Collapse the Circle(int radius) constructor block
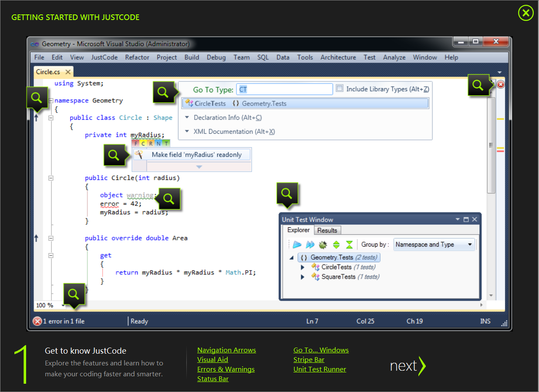 pos(51,178)
